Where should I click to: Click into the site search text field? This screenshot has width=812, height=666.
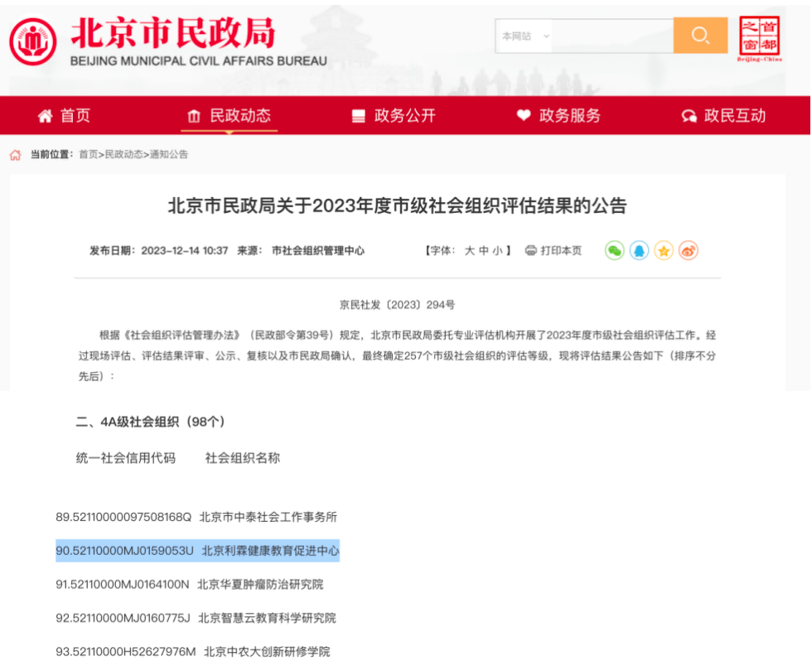[611, 36]
